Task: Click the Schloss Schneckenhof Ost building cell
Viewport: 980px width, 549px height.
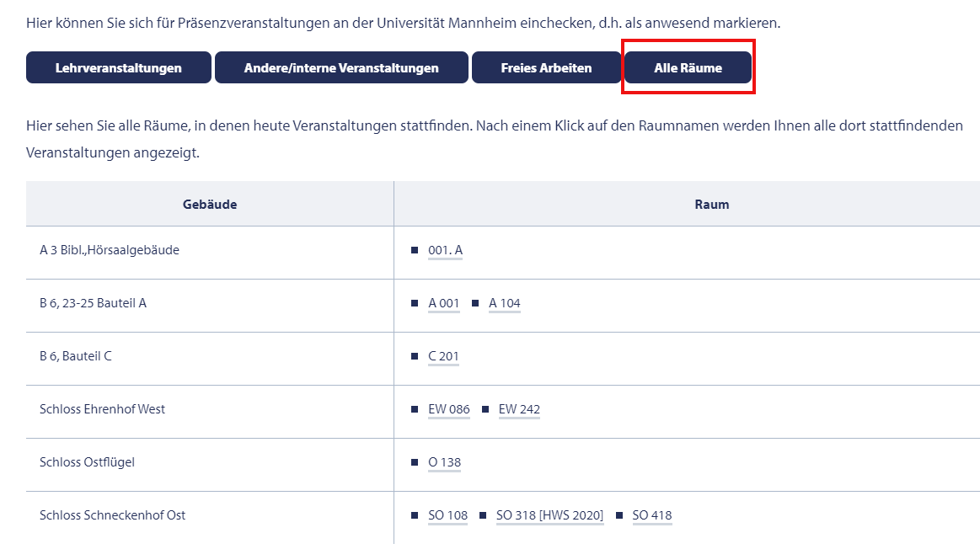Action: tap(210, 518)
